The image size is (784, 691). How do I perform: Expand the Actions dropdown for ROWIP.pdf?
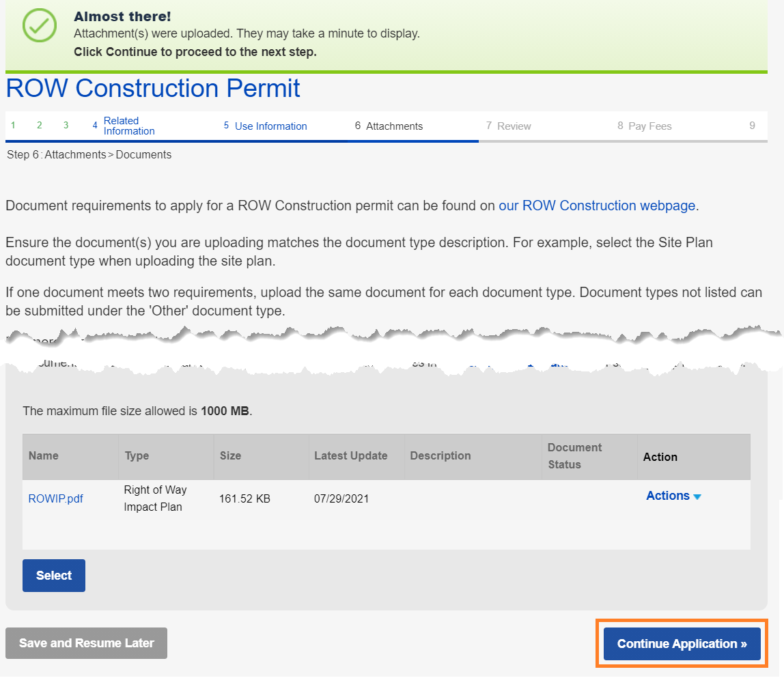pos(673,496)
